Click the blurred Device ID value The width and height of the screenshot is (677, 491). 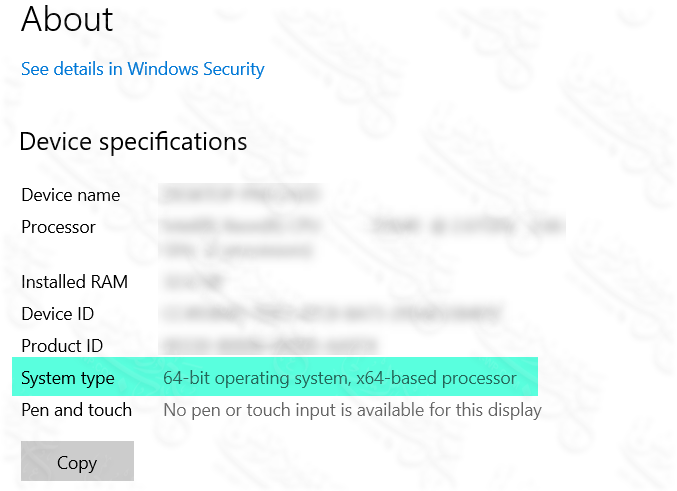pos(330,314)
